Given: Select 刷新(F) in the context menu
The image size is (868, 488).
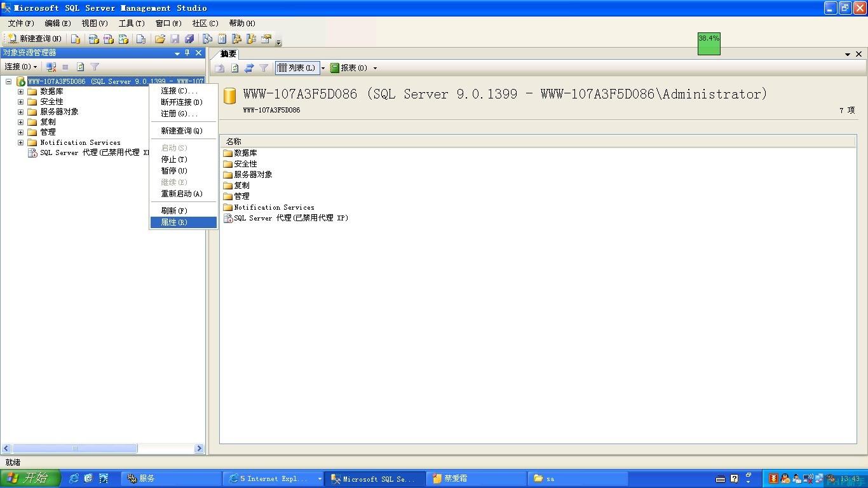Looking at the screenshot, I should point(184,210).
